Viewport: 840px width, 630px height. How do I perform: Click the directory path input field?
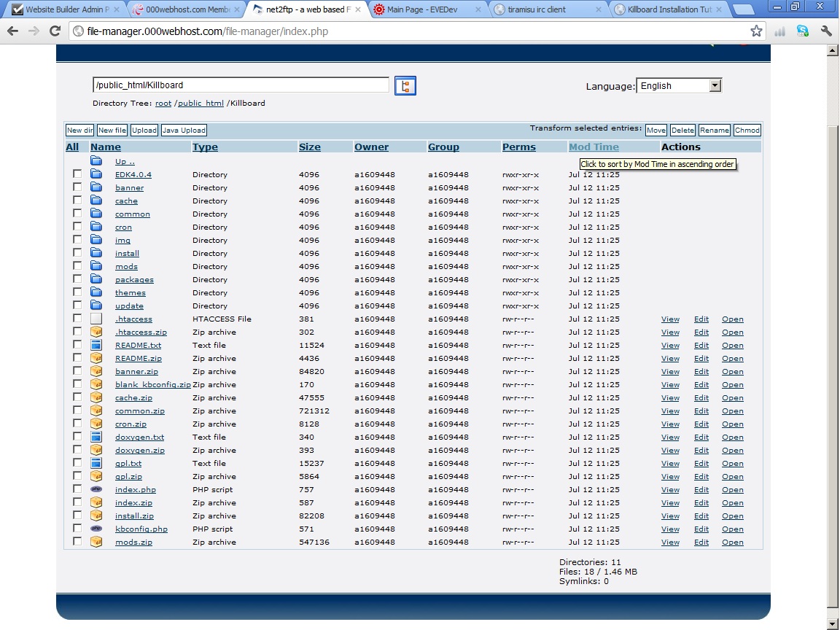[241, 85]
